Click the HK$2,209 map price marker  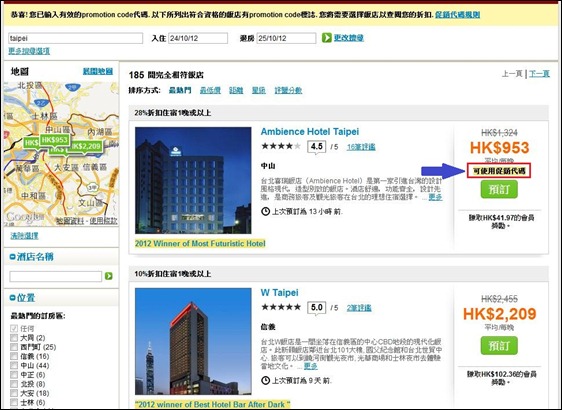click(x=85, y=146)
